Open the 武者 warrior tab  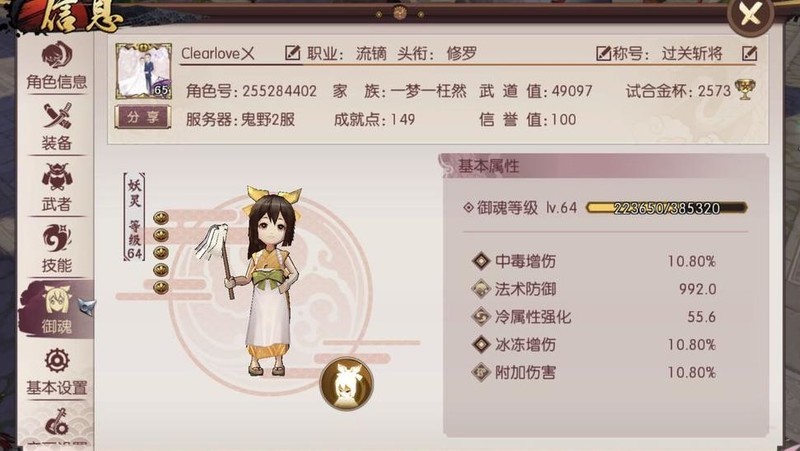pos(56,188)
